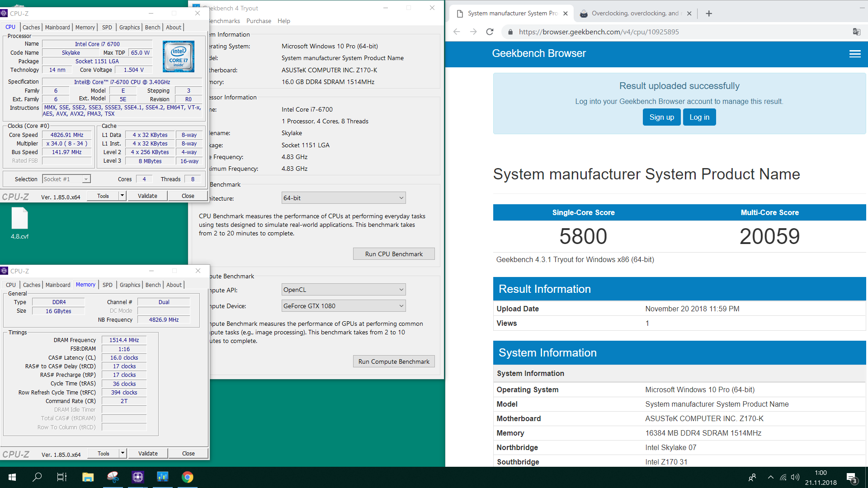868x488 pixels.
Task: Click the network icon in system tray
Action: pos(783,477)
